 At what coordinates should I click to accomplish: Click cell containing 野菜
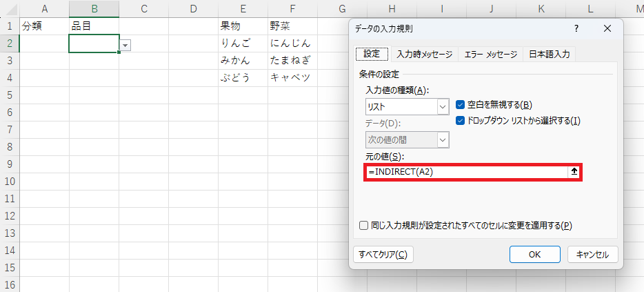click(x=292, y=26)
